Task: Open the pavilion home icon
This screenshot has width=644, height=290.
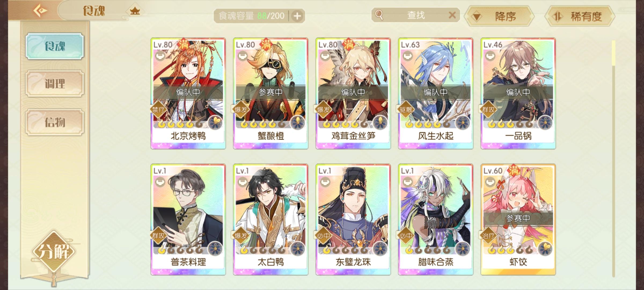Action: pyautogui.click(x=135, y=11)
